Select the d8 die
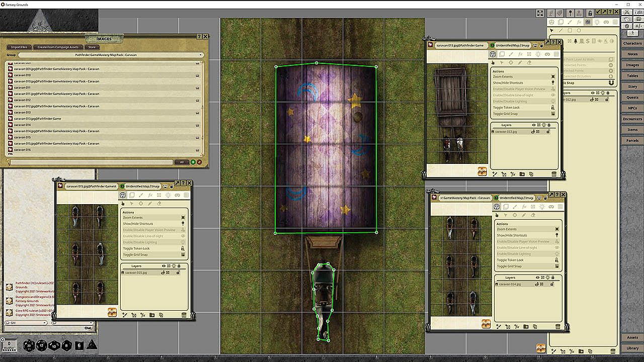644x362 pixels. pyautogui.click(x=66, y=346)
